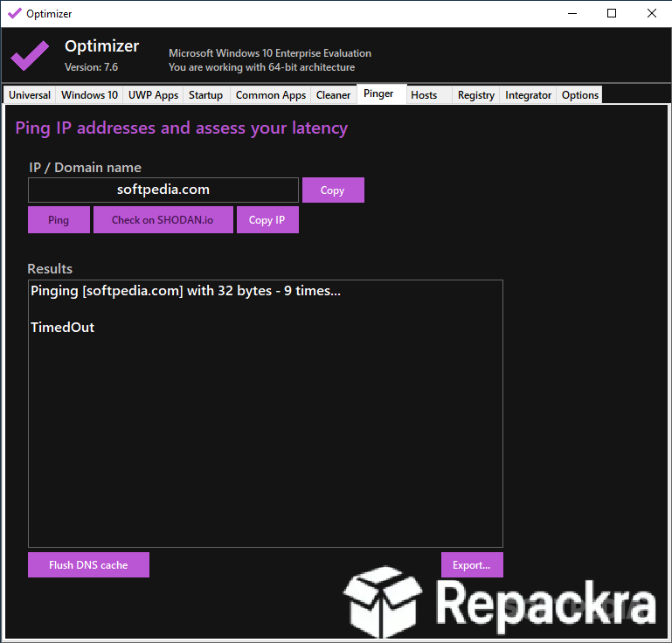Click the '64-bit architecture' info line
The image size is (672, 643).
click(x=262, y=67)
